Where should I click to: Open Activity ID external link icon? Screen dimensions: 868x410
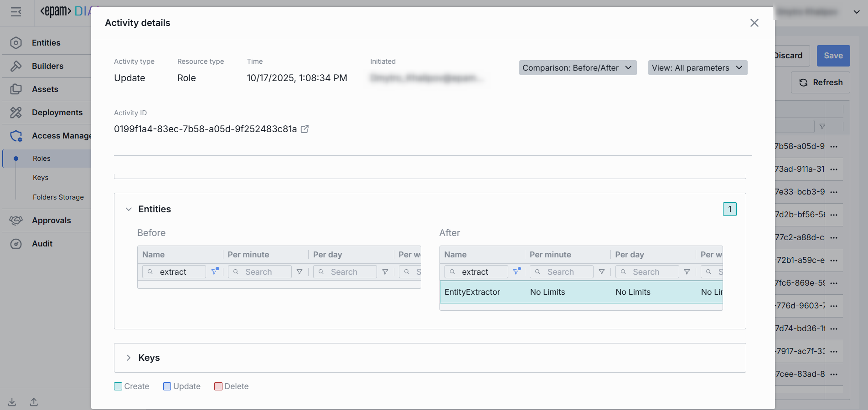[x=305, y=129]
